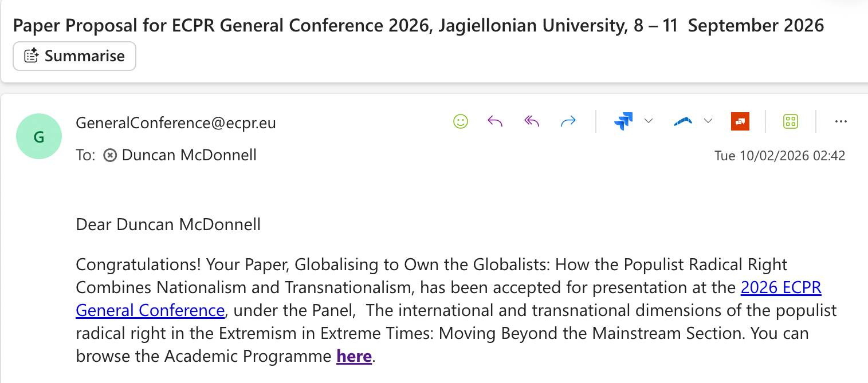
Task: Expand the Jira add-in dropdown arrow
Action: tap(649, 121)
